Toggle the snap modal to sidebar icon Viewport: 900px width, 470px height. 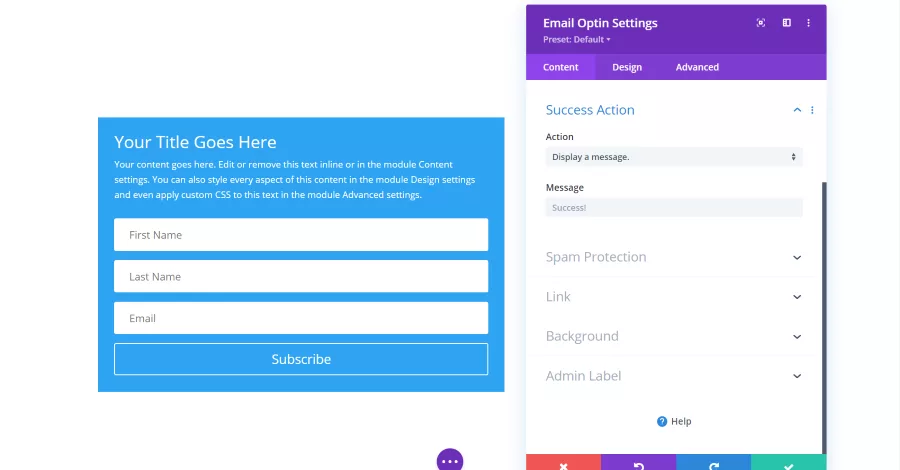(786, 23)
